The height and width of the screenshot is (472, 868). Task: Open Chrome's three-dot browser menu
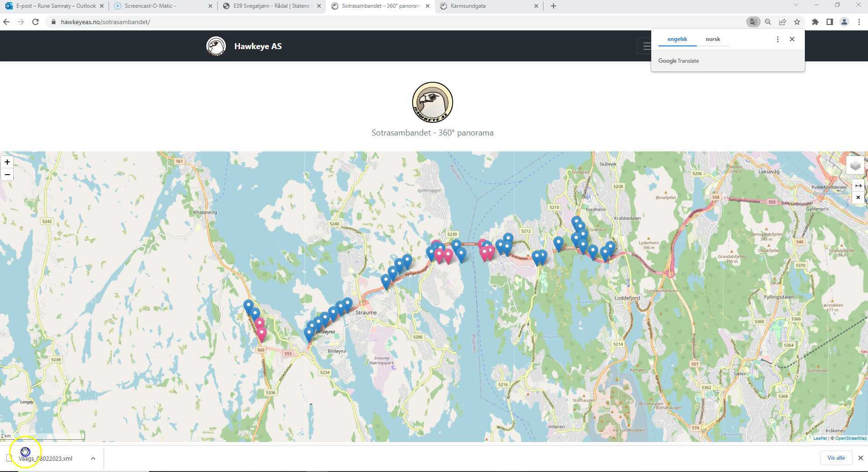pos(859,21)
